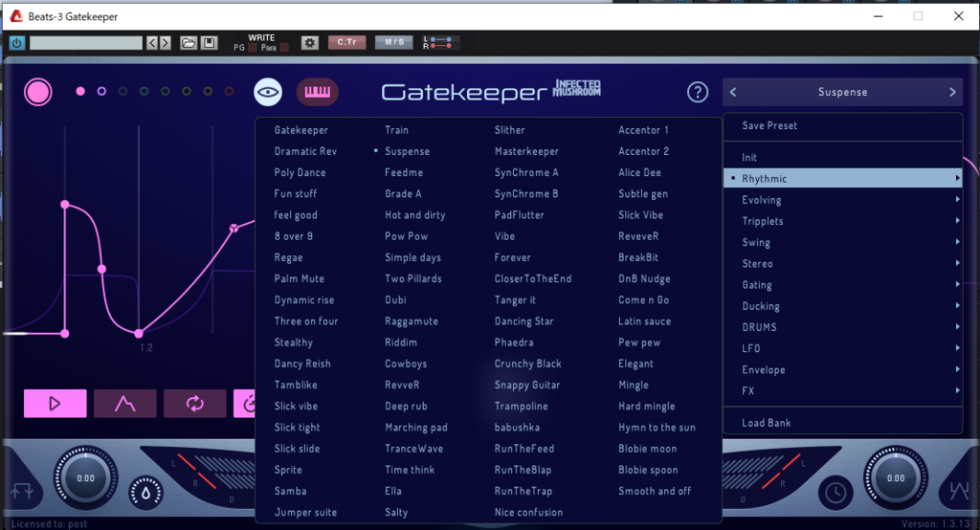
Task: Select envelope 6 olive dot
Action: pyautogui.click(x=187, y=91)
